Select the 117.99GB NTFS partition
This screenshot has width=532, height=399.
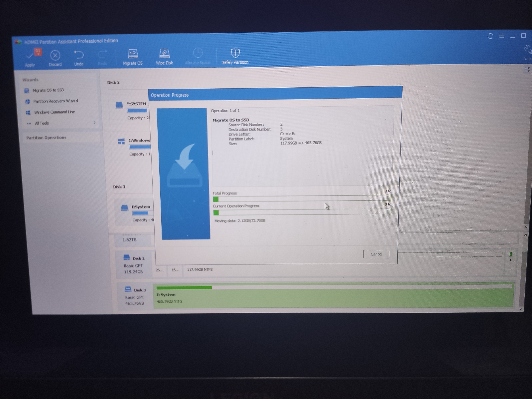pyautogui.click(x=200, y=270)
